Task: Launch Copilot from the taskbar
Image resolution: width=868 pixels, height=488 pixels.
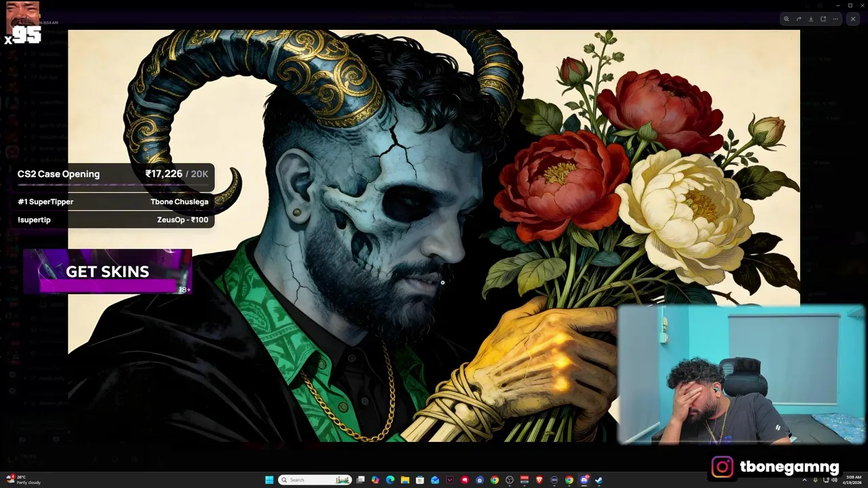Action: pos(375,480)
